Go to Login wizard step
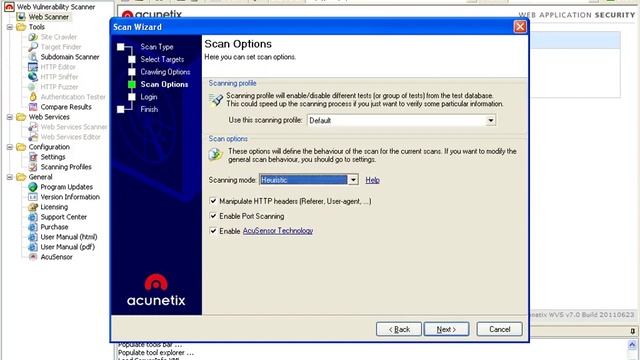Screen dimensions: 640x360 point(149,97)
